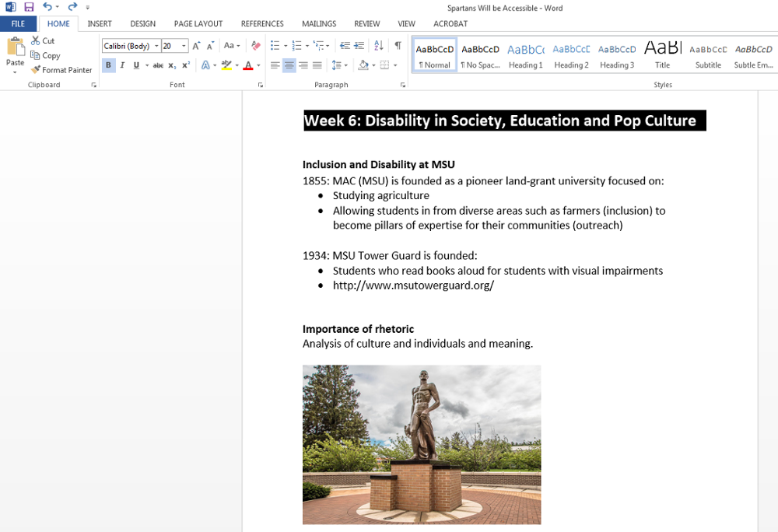
Task: Expand the borders dropdown arrow
Action: click(395, 65)
